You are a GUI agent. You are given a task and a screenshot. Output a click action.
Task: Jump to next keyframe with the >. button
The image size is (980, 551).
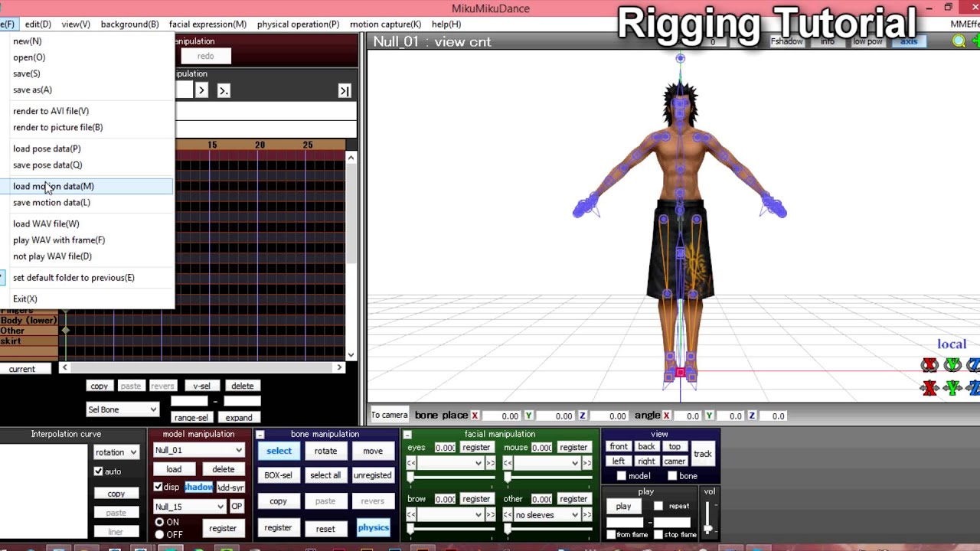pyautogui.click(x=224, y=90)
